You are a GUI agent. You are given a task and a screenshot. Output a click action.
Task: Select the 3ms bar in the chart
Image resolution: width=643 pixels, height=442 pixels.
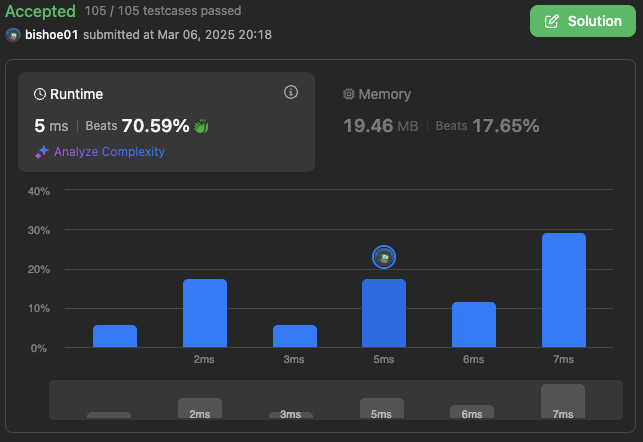[295, 336]
